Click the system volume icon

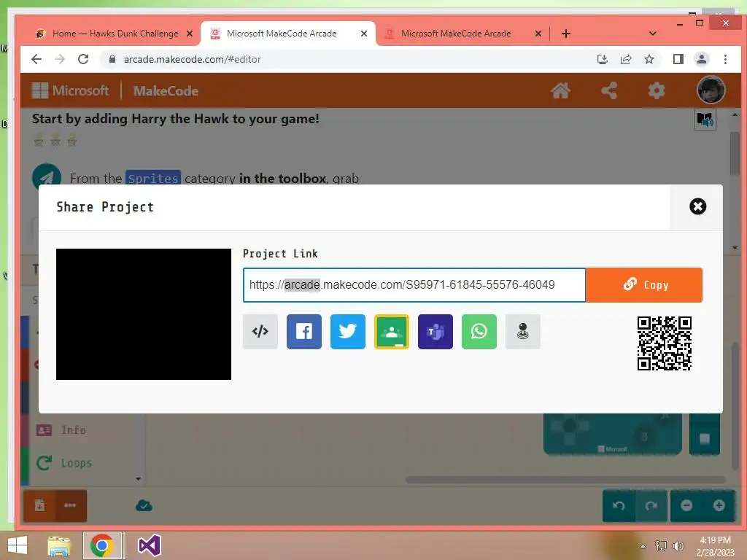(678, 545)
